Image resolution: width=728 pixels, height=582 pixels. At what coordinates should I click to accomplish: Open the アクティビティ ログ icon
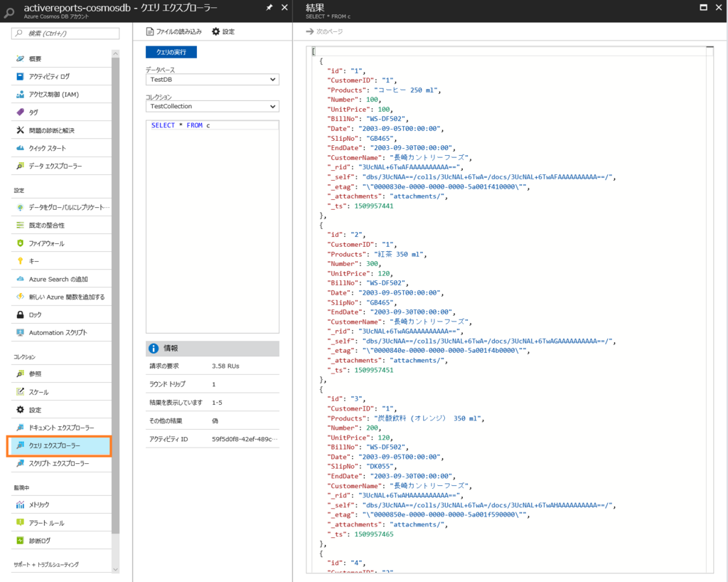click(x=20, y=76)
